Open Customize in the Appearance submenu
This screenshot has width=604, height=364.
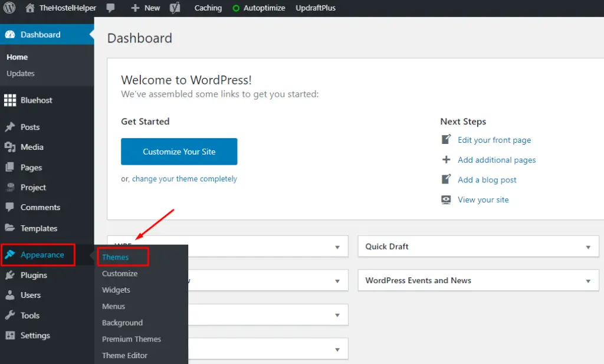tap(120, 274)
